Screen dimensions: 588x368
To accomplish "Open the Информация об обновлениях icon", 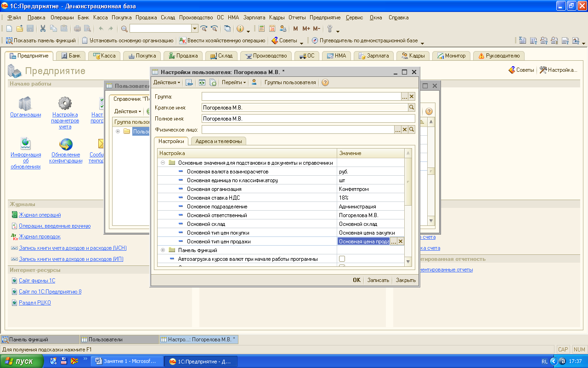I will point(25,144).
